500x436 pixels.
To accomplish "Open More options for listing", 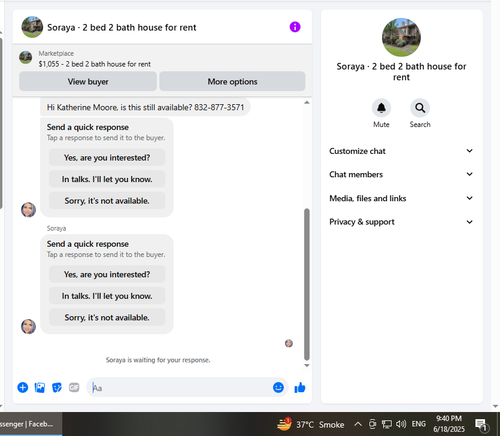I will click(x=232, y=81).
